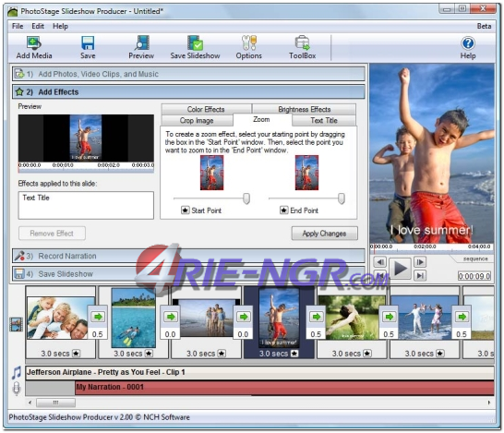Switch to the Color Effects tab
504x433 pixels.
click(x=206, y=109)
